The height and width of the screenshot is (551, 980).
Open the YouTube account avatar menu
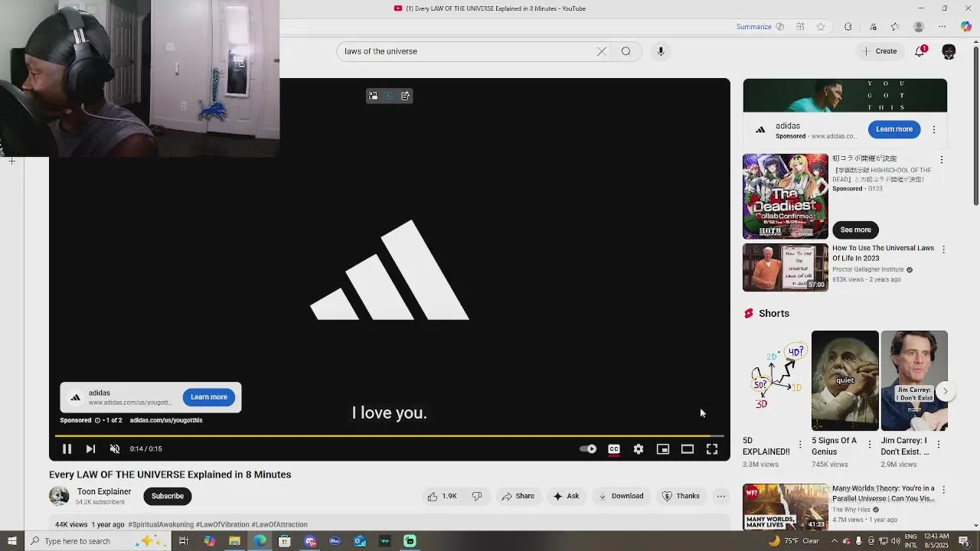[x=949, y=51]
